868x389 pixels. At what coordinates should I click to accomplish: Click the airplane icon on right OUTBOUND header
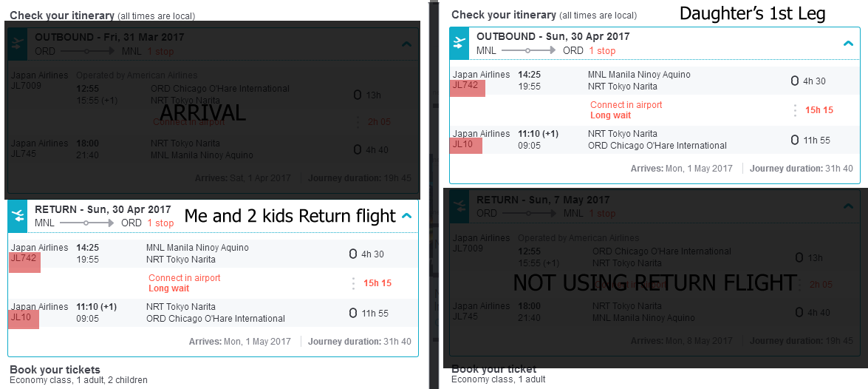pyautogui.click(x=459, y=43)
